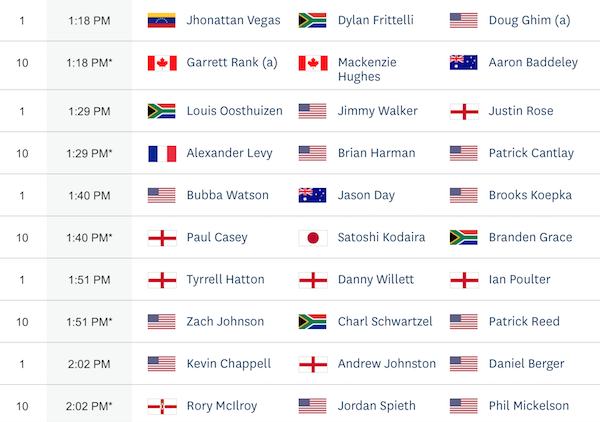Click the Australian flag beside Jason Day
Screen dimensions: 600x422
[312, 195]
